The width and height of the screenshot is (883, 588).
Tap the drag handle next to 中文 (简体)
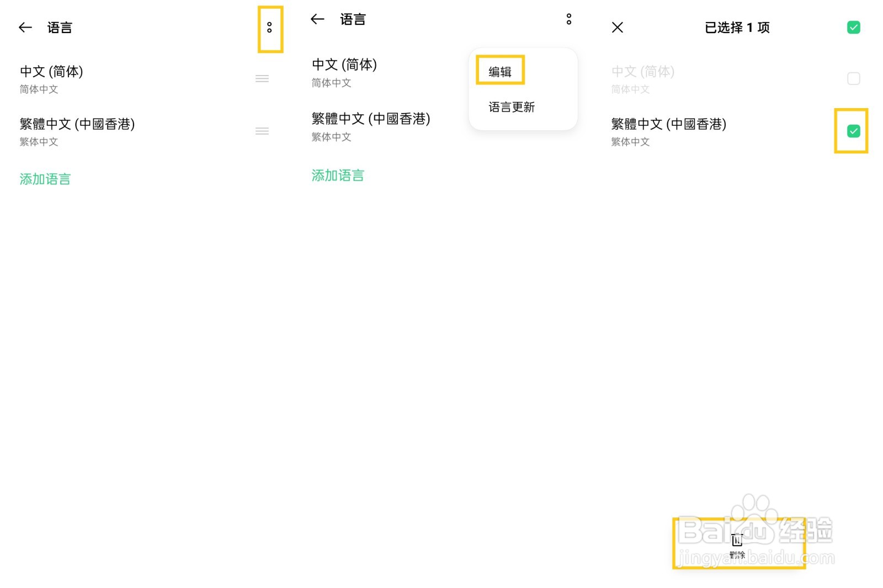(262, 78)
